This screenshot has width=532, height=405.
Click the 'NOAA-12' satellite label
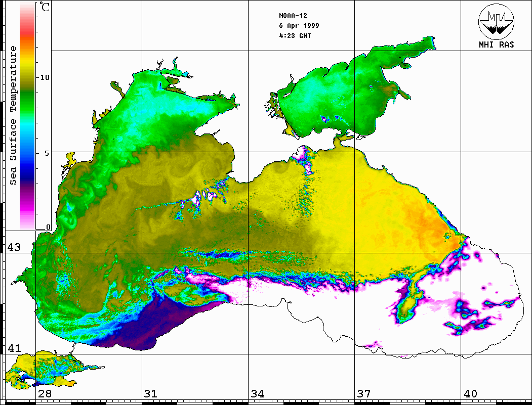pyautogui.click(x=293, y=16)
